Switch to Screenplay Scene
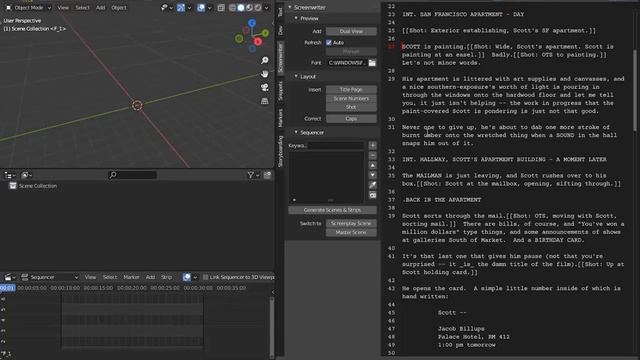640x360 pixels. [x=351, y=224]
